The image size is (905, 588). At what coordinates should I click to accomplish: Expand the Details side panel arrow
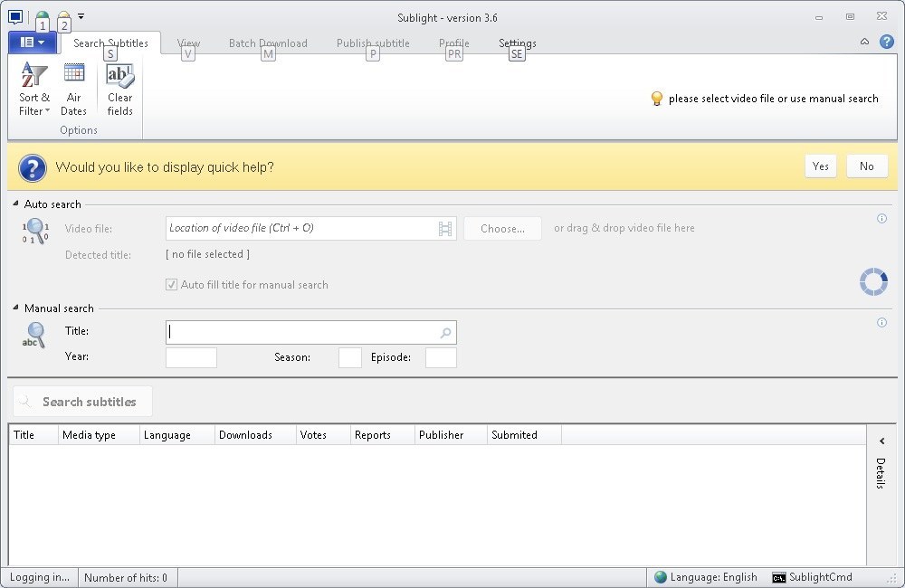pyautogui.click(x=881, y=441)
